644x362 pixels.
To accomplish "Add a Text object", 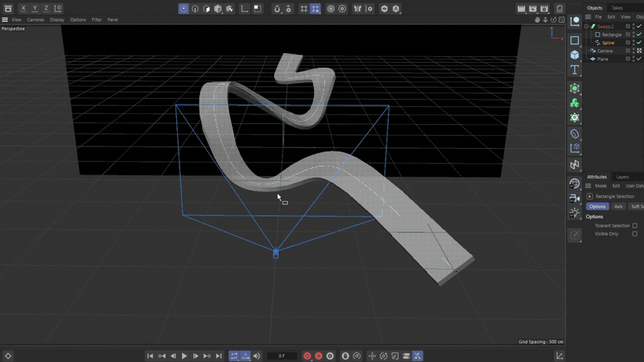I will tap(575, 70).
